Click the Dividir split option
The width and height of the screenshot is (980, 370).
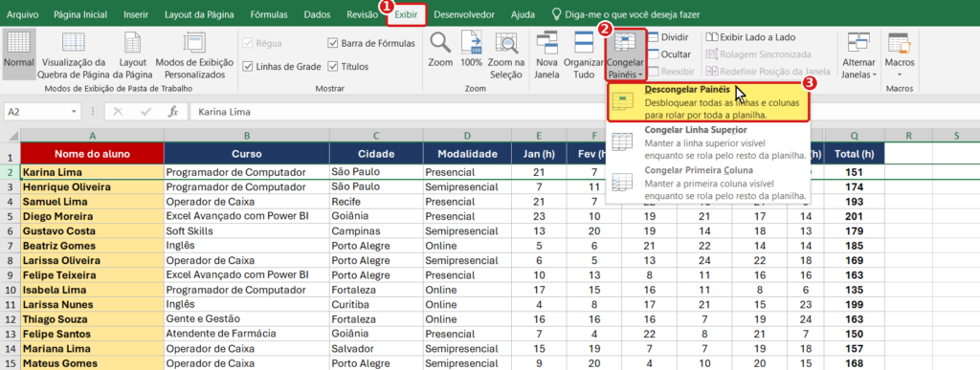click(668, 37)
